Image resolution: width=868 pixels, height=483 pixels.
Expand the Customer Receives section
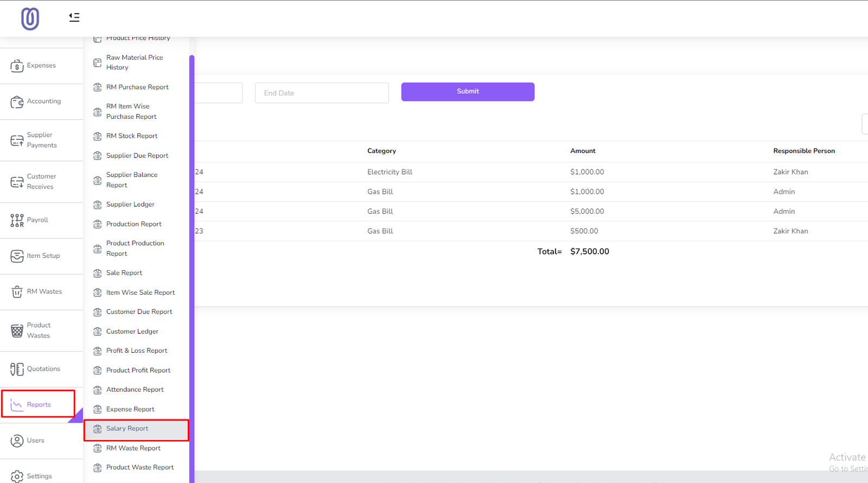pyautogui.click(x=41, y=182)
